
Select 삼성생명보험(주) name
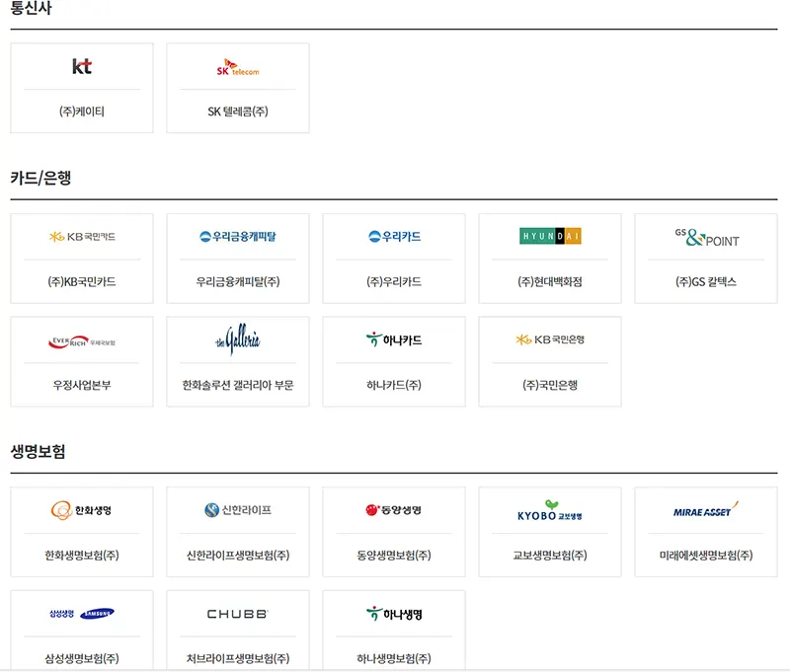tap(82, 658)
